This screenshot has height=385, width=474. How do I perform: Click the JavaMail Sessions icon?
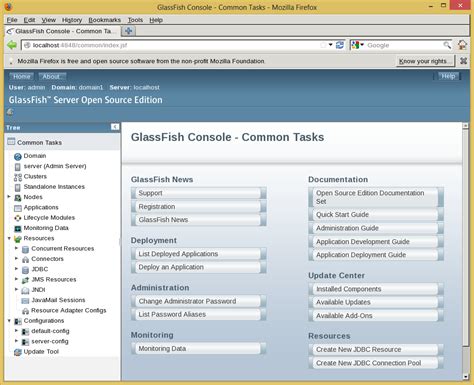tap(25, 301)
